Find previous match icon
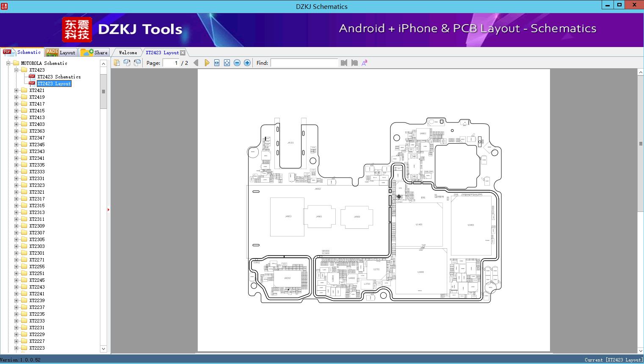 [x=344, y=63]
